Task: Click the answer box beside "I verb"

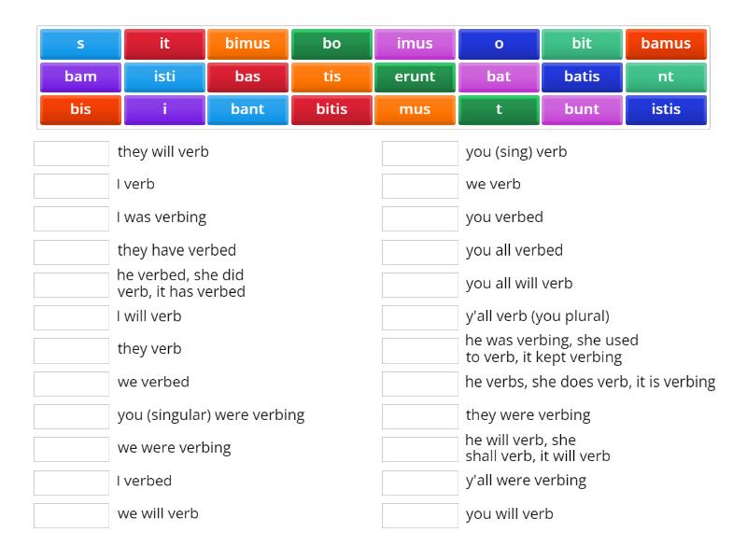Action: pyautogui.click(x=71, y=185)
